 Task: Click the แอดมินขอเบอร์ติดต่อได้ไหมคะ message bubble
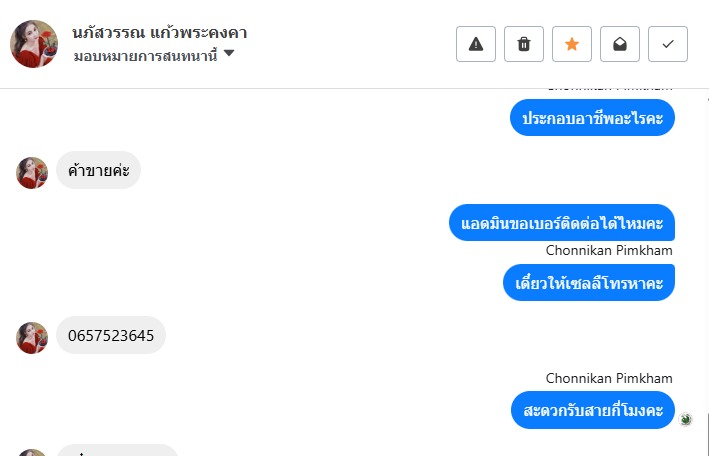tap(562, 223)
